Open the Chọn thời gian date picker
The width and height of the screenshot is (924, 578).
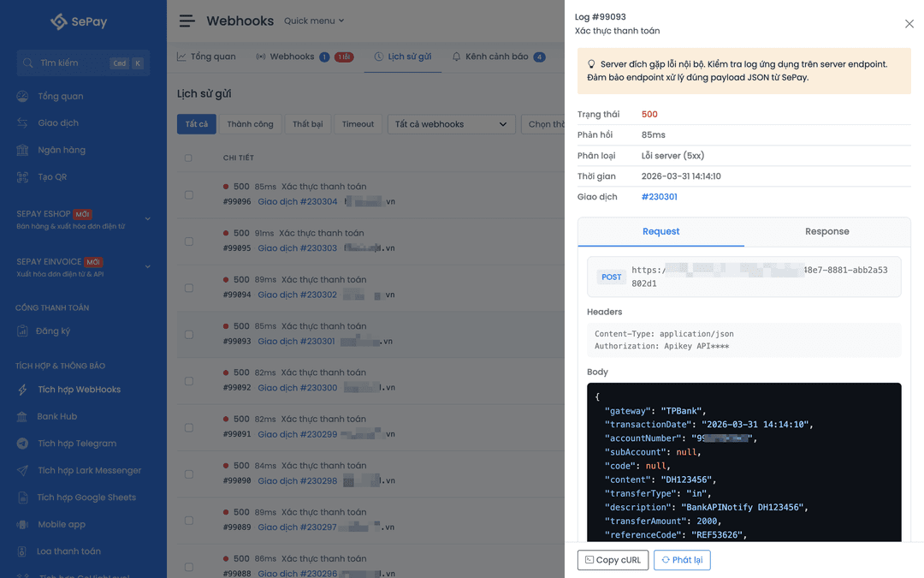point(542,124)
